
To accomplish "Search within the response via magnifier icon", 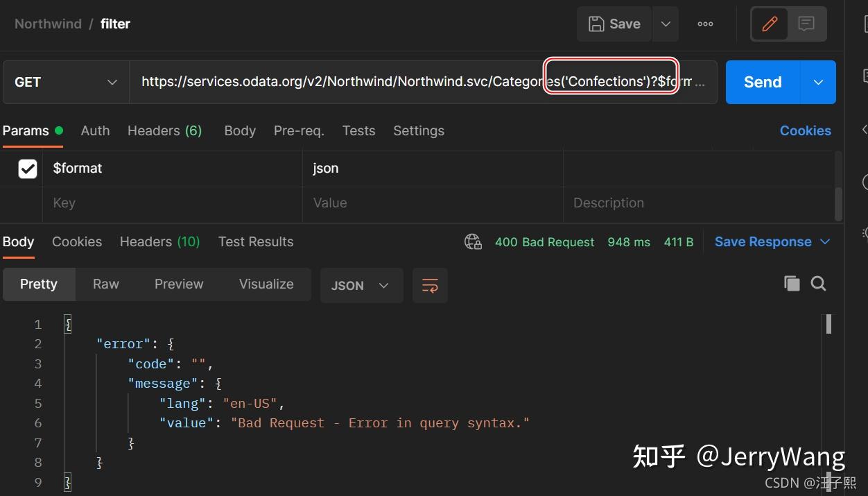I will [819, 283].
